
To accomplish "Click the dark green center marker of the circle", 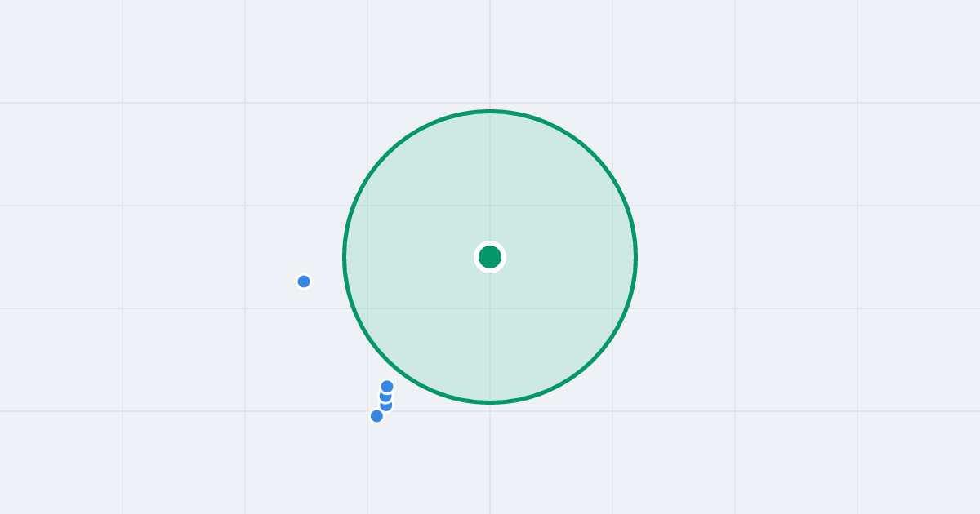I will (490, 257).
